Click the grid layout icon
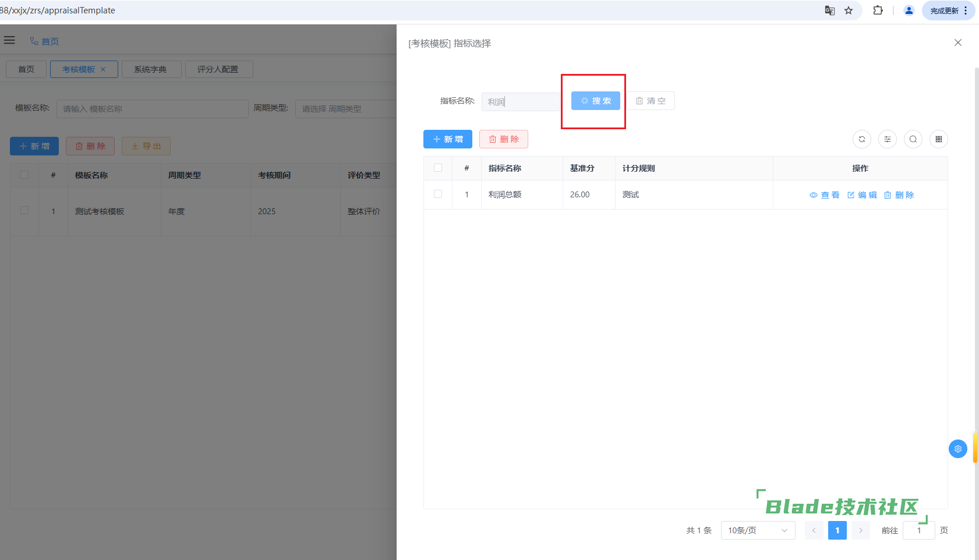 (x=939, y=139)
